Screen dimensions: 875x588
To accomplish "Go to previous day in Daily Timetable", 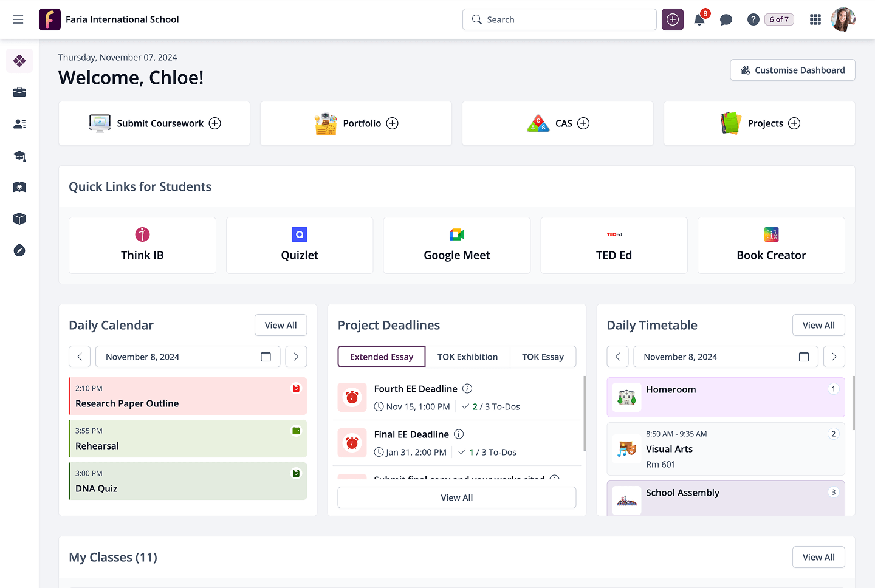I will [x=617, y=357].
